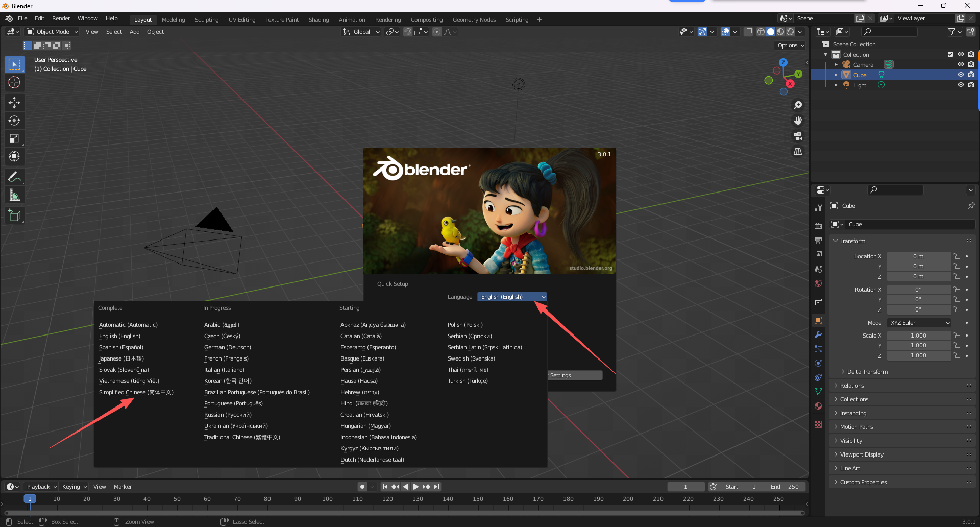Hide the Cube in the viewport
This screenshot has width=980, height=527.
pos(961,75)
